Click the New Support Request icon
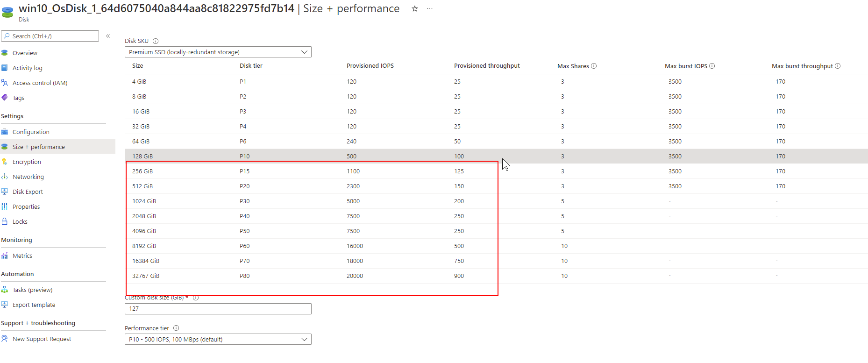This screenshot has width=868, height=363. 5,339
